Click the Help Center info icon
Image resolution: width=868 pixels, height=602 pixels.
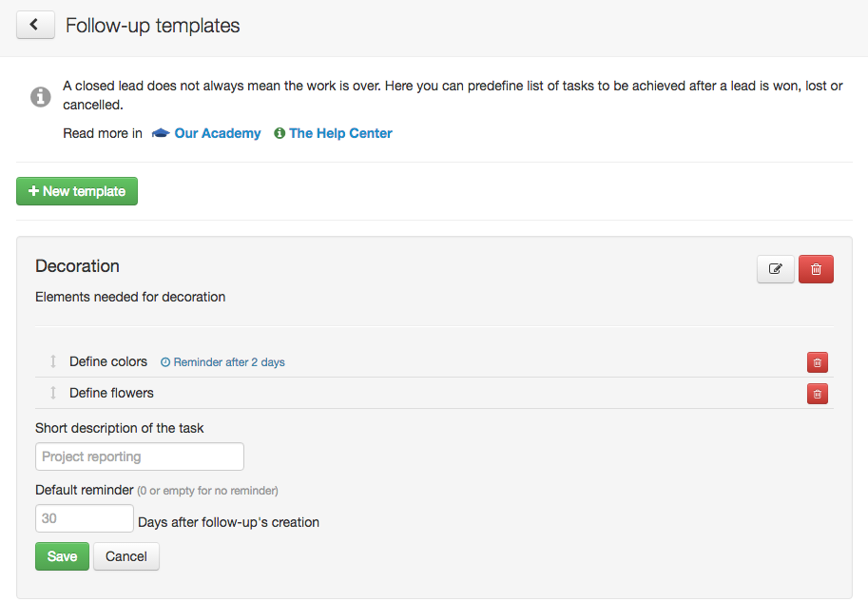click(280, 133)
